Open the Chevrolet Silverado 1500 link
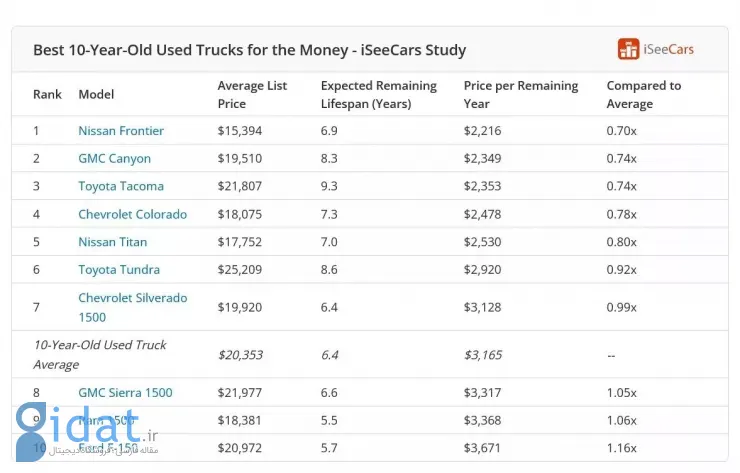 click(x=133, y=307)
